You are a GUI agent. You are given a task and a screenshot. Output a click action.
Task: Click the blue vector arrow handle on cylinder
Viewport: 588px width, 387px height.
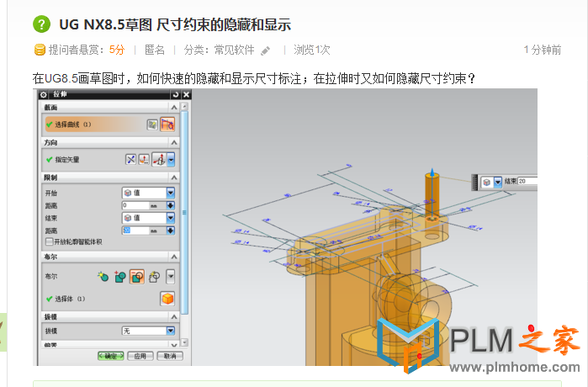tap(432, 173)
